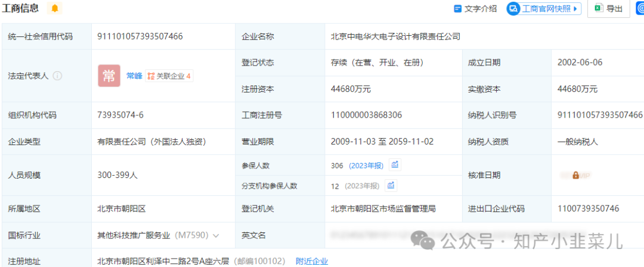Screen dimensions: 644x267
Task: Open 附近企业 nearby companies link
Action: [312, 261]
